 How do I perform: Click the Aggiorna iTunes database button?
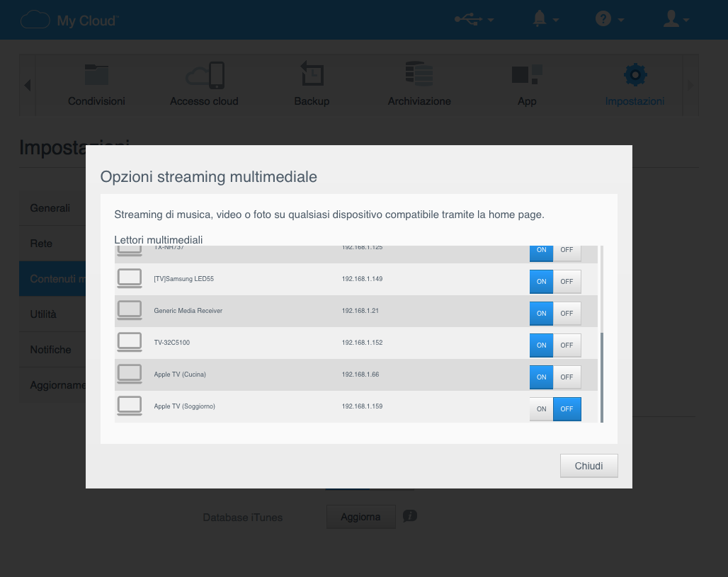[360, 517]
